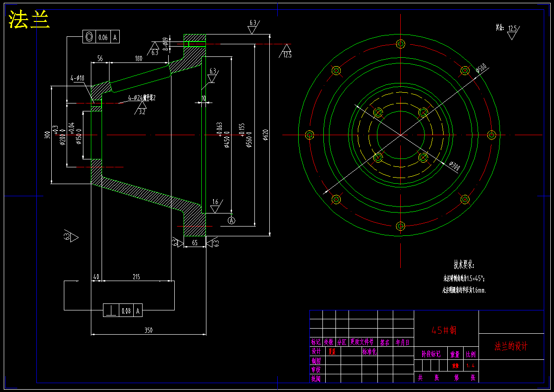Select the ø450 +0.063 dimension text

[223, 135]
